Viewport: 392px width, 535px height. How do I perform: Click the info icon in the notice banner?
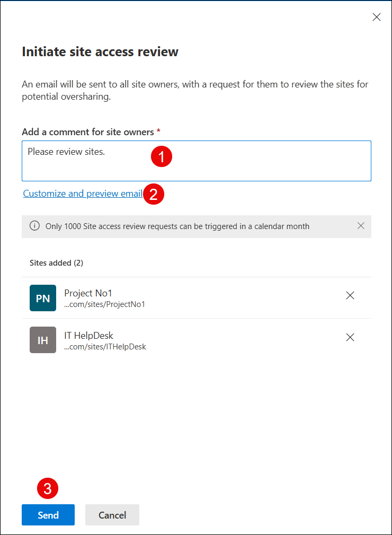click(34, 226)
